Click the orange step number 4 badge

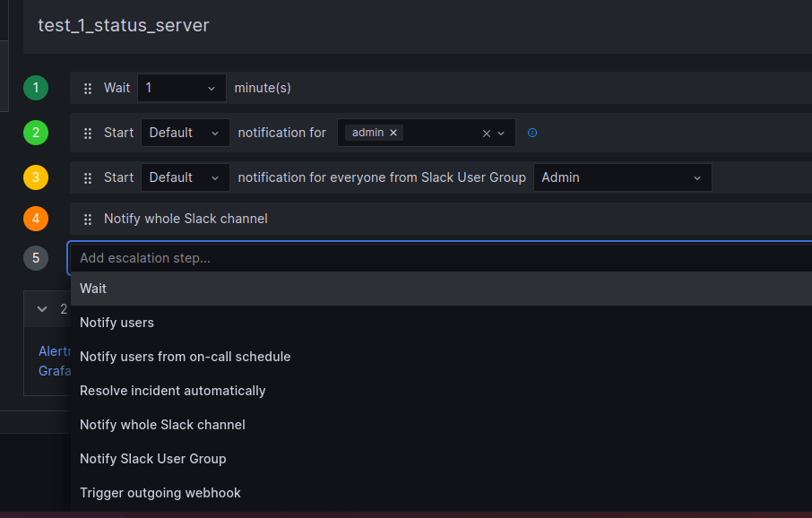36,219
